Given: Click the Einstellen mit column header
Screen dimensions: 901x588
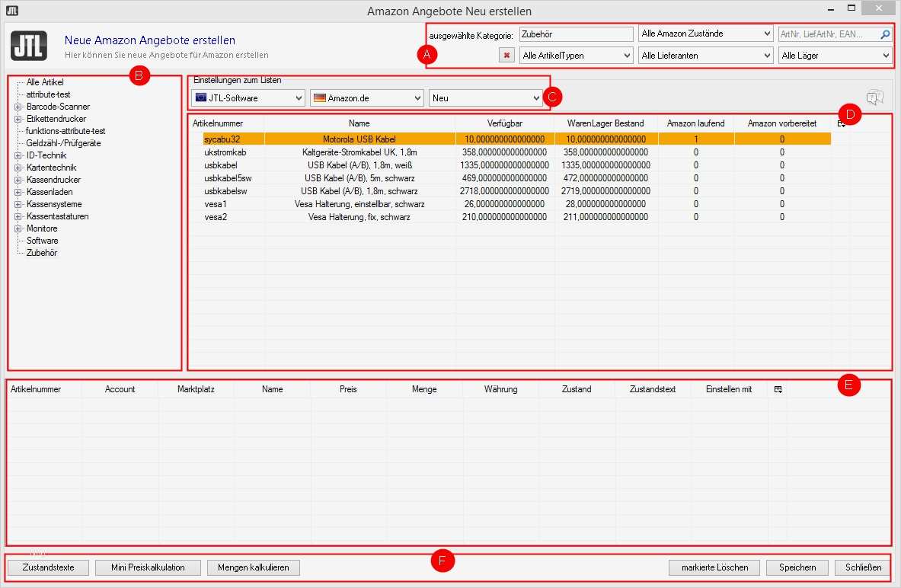Looking at the screenshot, I should click(x=729, y=390).
